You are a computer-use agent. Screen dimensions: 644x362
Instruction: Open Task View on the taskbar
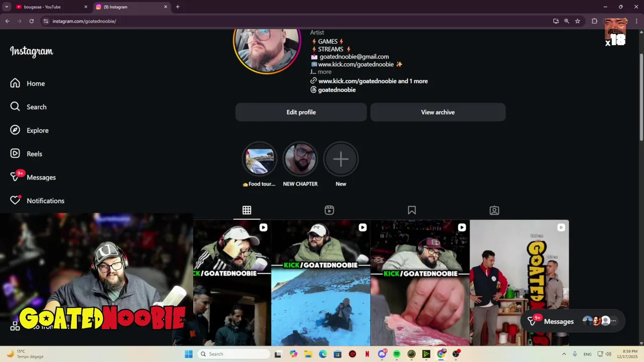click(x=278, y=354)
